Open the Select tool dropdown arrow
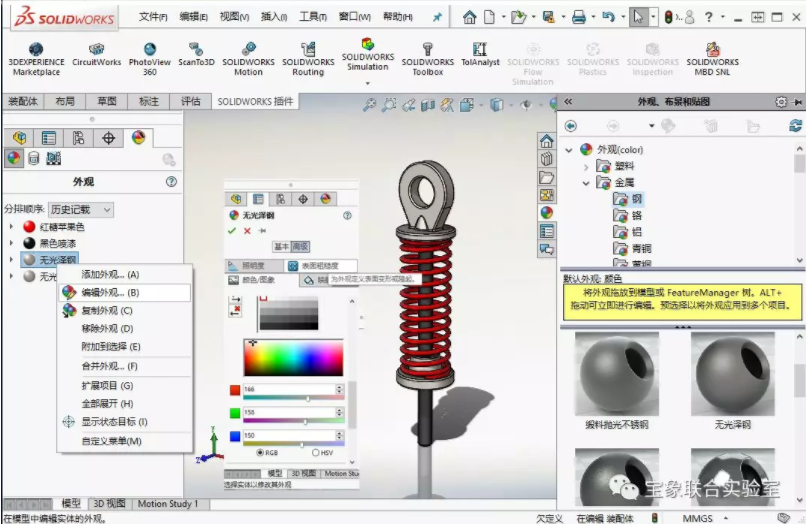Viewport: 806px width, 526px height. pyautogui.click(x=653, y=17)
